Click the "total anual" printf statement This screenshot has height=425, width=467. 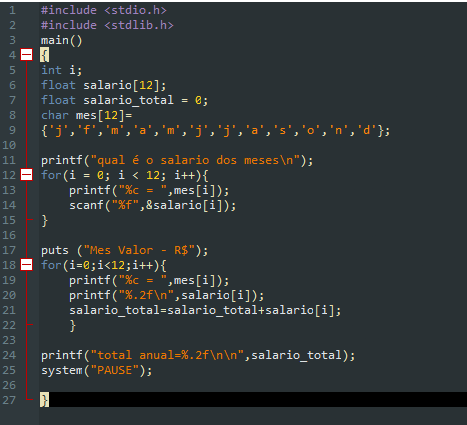pos(198,355)
